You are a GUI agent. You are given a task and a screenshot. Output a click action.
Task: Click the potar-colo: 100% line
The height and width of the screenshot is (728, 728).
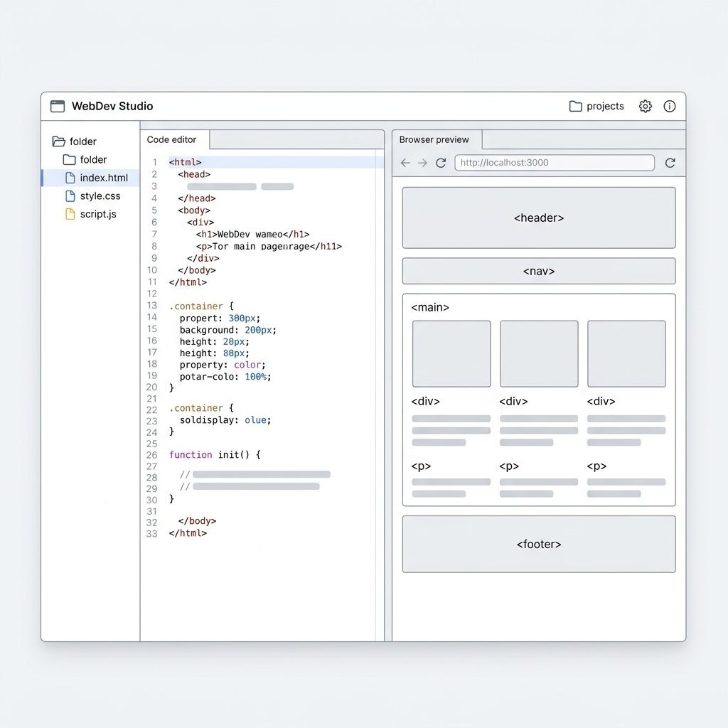pos(225,377)
